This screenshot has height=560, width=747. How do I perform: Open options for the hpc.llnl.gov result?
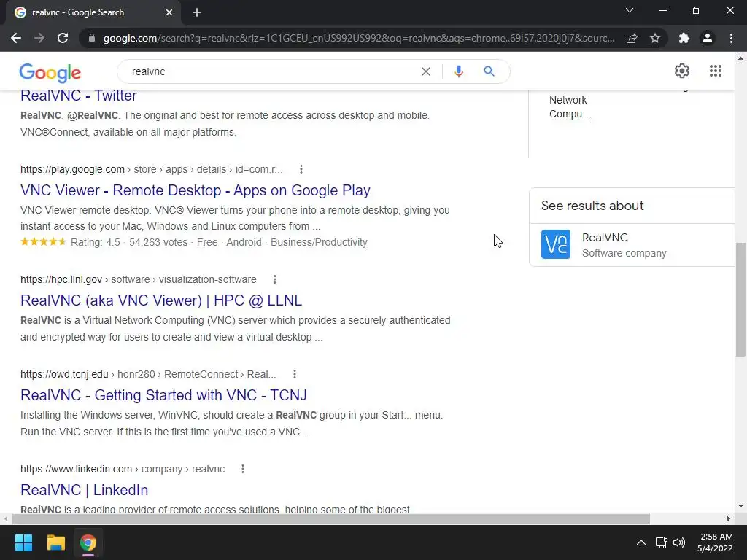tap(275, 279)
